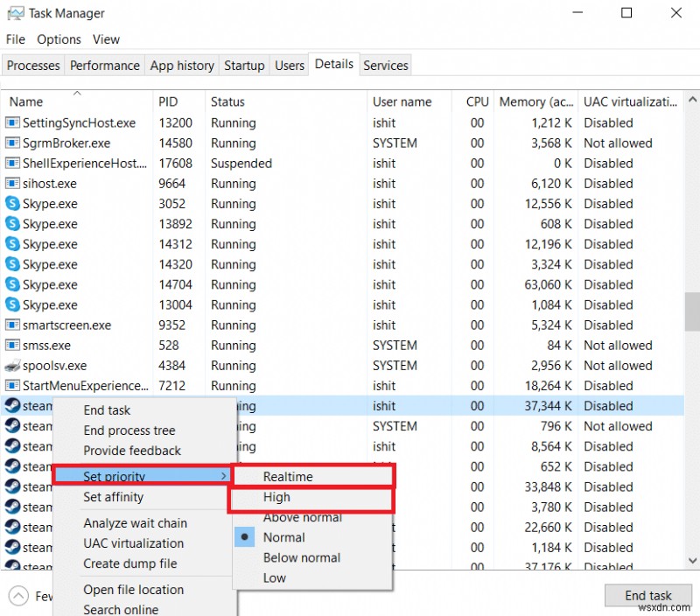Click the smartscreen.exe process icon
Viewport: 700px width, 616px height.
coord(12,325)
